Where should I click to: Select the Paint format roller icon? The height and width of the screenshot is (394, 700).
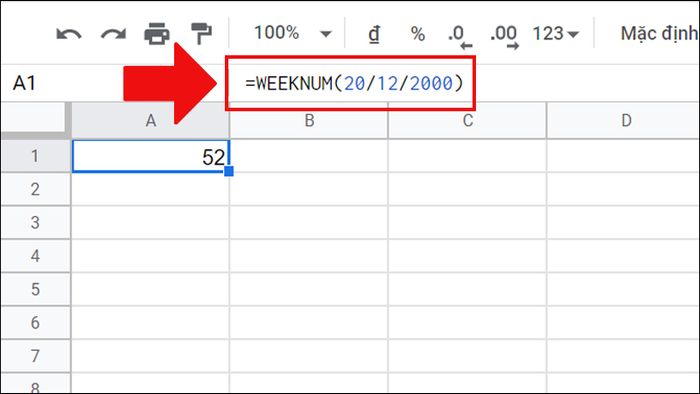201,33
